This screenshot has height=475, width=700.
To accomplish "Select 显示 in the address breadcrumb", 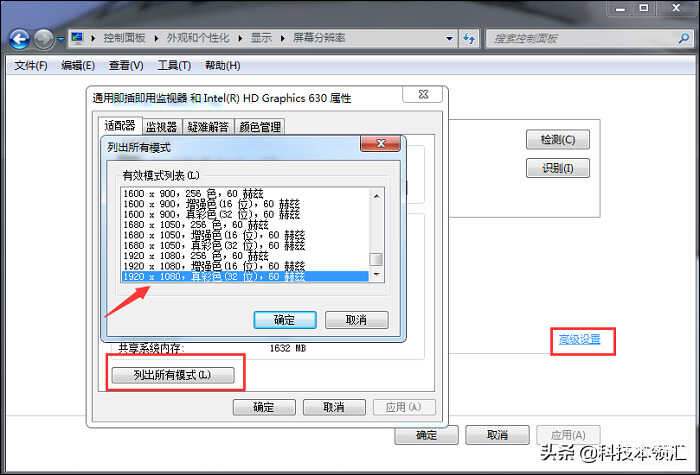I will click(261, 38).
